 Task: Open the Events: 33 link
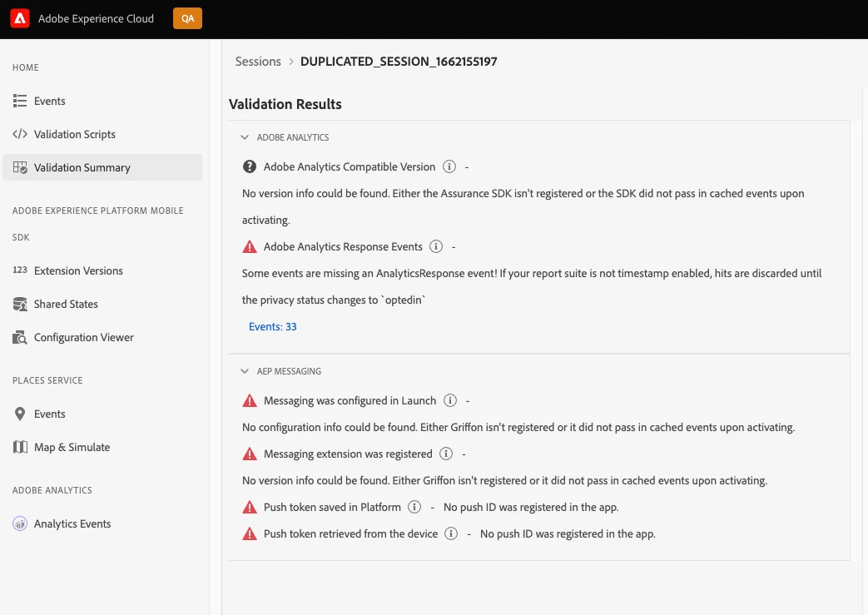click(273, 326)
